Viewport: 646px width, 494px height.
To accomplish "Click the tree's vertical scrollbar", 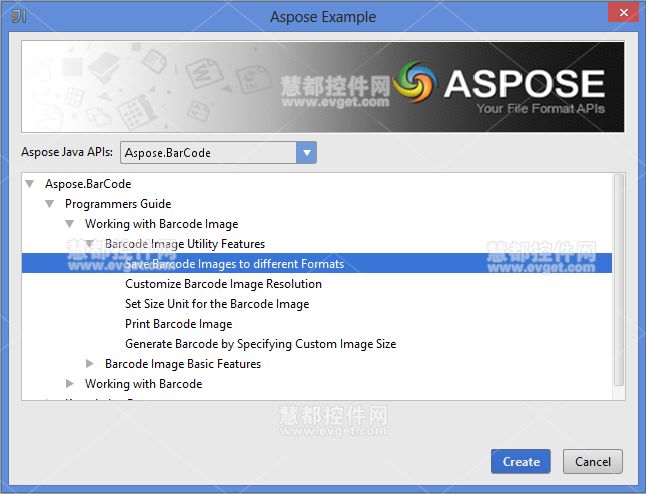I will coord(619,280).
